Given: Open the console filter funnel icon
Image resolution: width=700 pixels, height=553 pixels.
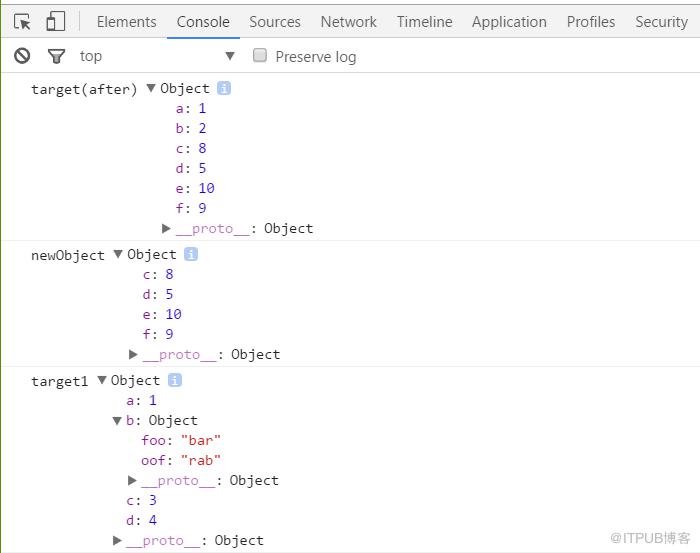Looking at the screenshot, I should click(56, 56).
